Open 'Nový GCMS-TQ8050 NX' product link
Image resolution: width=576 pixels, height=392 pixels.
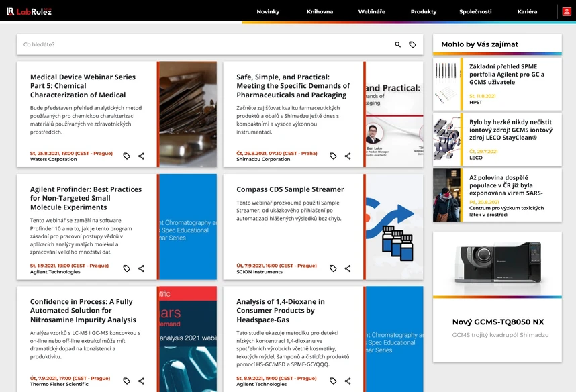pos(498,322)
